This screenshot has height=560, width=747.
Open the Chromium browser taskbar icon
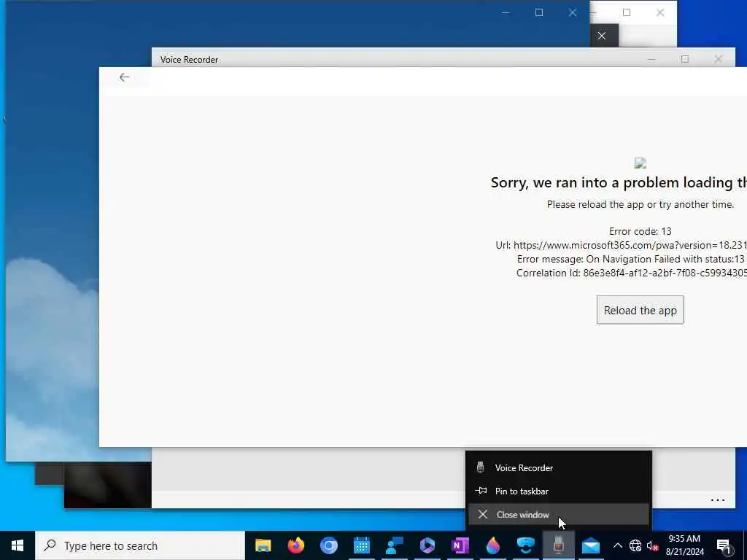[x=329, y=545]
